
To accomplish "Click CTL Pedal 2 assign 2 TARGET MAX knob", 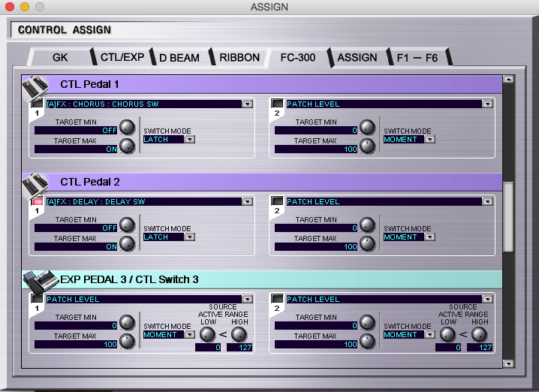I will click(367, 243).
